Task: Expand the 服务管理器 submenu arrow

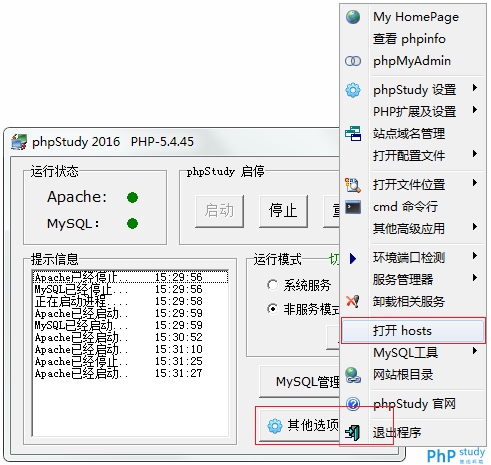Action: coord(475,278)
